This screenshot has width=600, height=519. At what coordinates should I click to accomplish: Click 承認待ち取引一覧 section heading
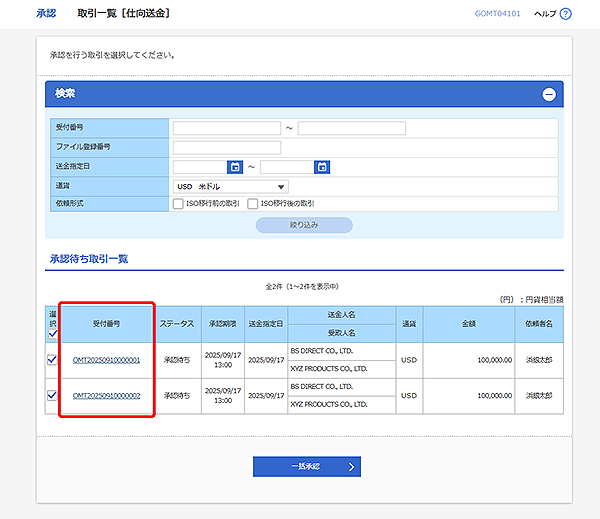[89, 259]
